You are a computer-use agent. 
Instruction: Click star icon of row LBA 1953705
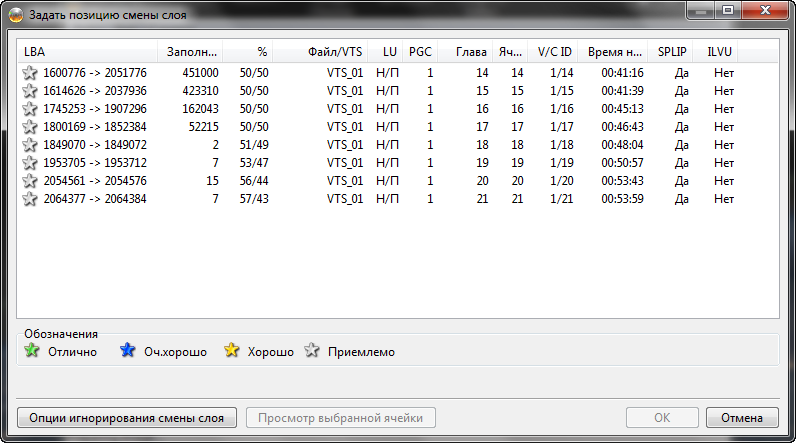coord(30,163)
